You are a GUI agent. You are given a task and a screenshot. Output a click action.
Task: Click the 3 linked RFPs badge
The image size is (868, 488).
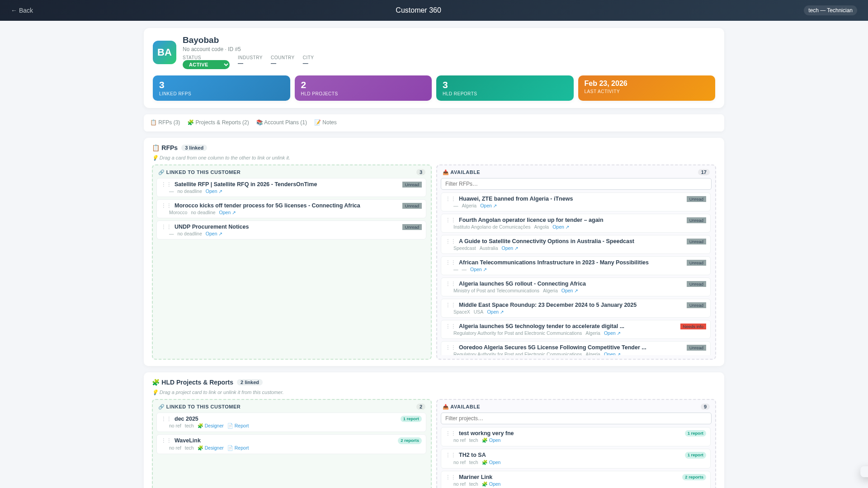coord(194,148)
